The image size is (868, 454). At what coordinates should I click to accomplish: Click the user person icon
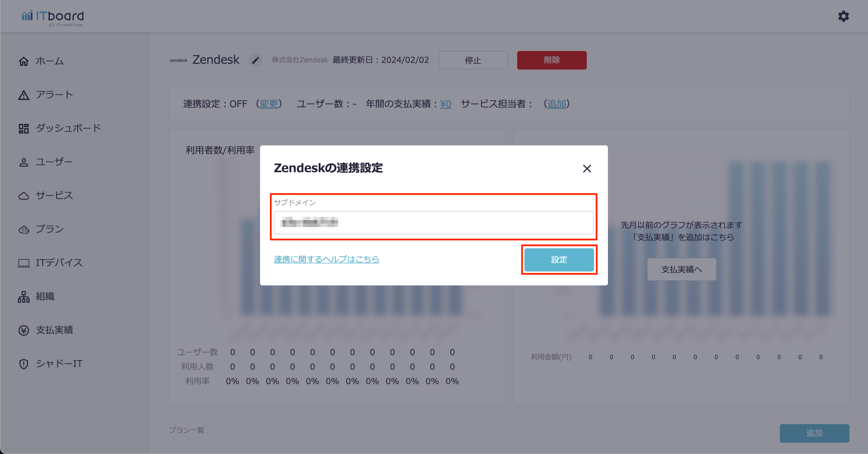[23, 162]
